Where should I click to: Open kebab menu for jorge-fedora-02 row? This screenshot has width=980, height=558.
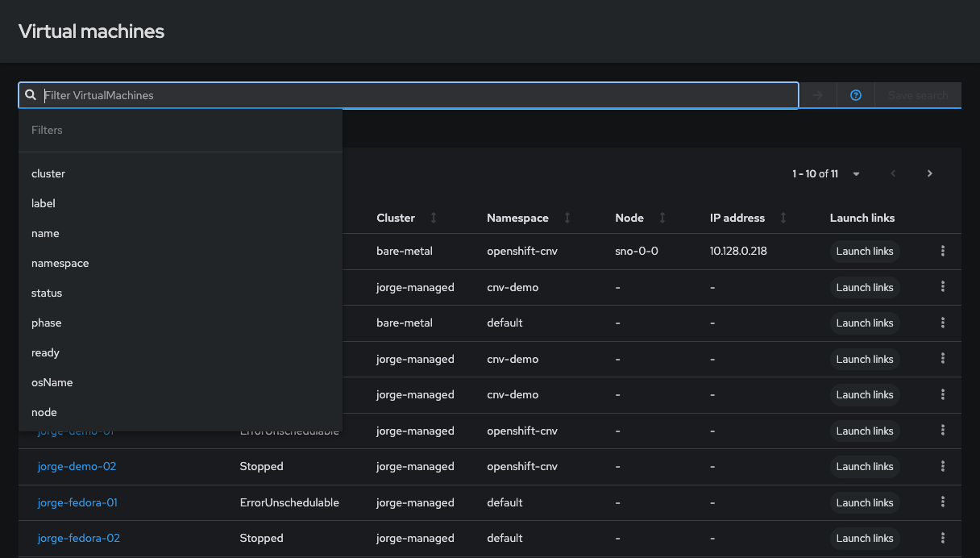942,539
